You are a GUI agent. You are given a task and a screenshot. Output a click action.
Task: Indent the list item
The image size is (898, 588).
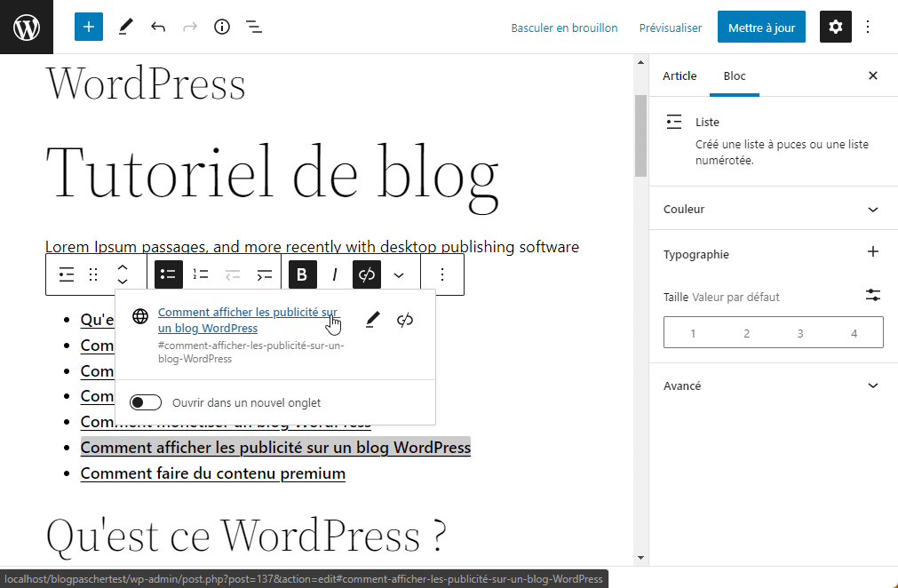264,274
